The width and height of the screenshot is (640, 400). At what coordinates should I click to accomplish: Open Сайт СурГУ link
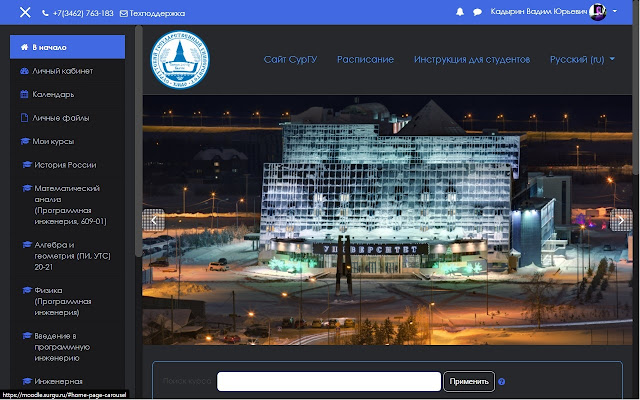290,60
